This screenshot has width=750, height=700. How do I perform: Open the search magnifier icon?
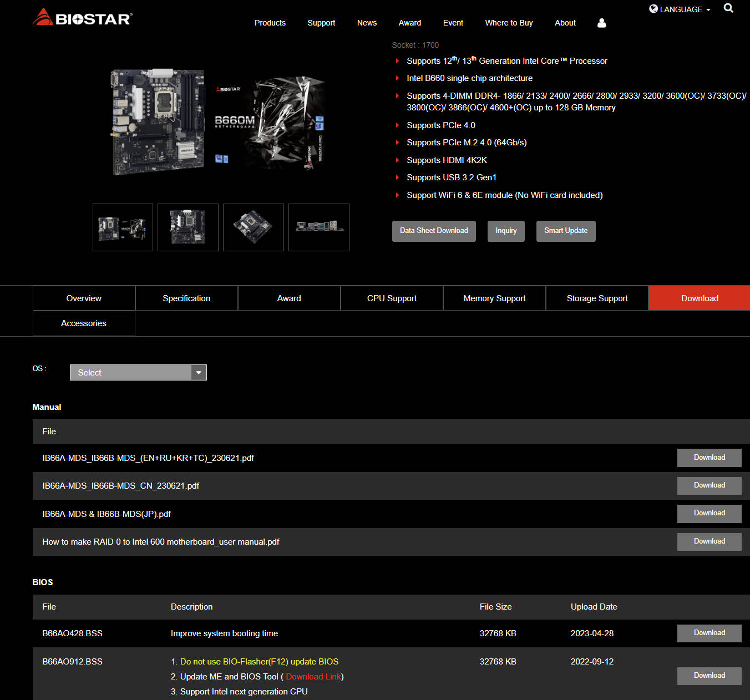728,8
